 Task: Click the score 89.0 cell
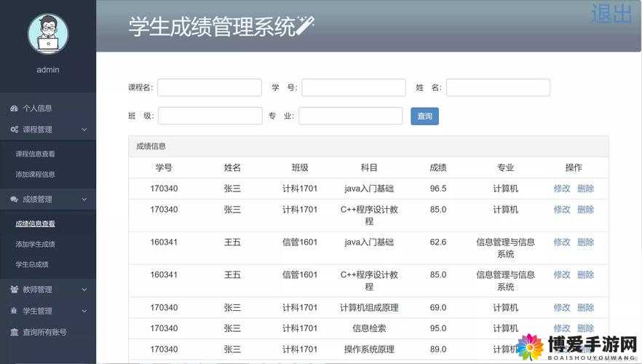pyautogui.click(x=438, y=349)
